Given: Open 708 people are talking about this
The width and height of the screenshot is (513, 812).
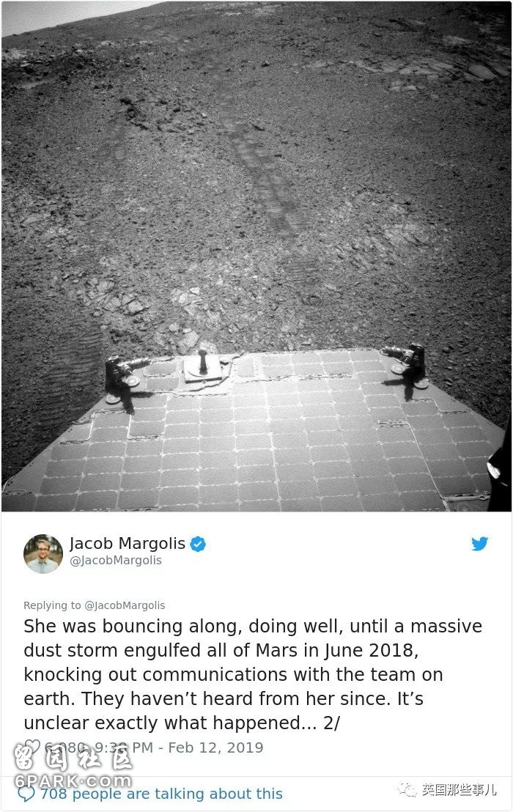Looking at the screenshot, I should 161,794.
